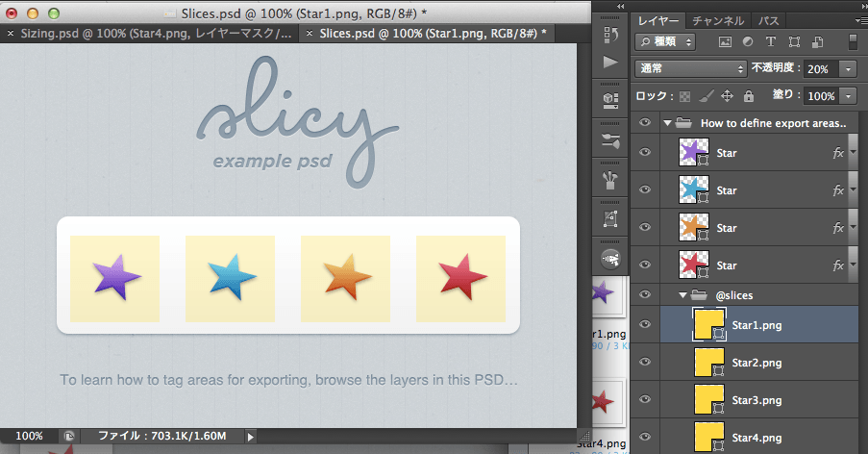This screenshot has height=454, width=868.
Task: Hide the 'How to define export areas' group
Action: 645,123
